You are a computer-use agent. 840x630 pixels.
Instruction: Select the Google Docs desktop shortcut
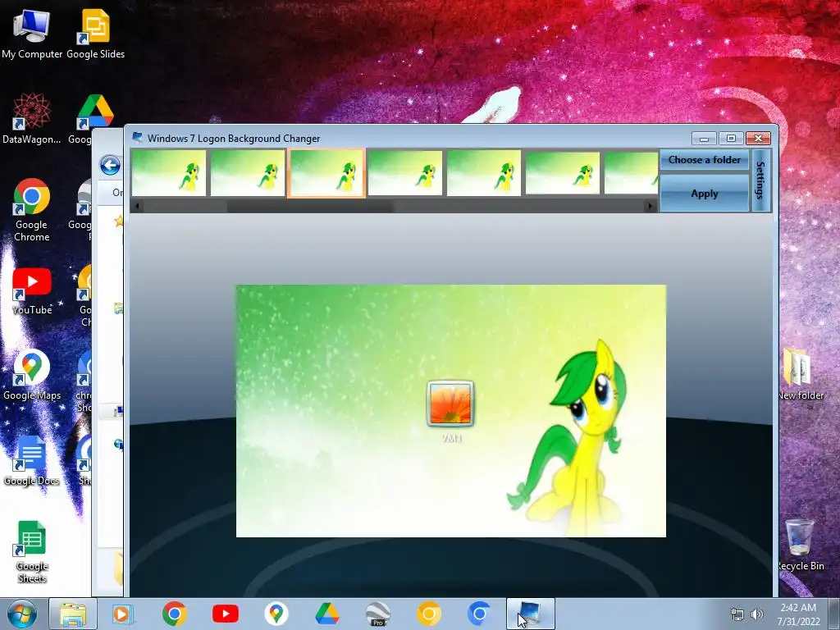pyautogui.click(x=32, y=461)
